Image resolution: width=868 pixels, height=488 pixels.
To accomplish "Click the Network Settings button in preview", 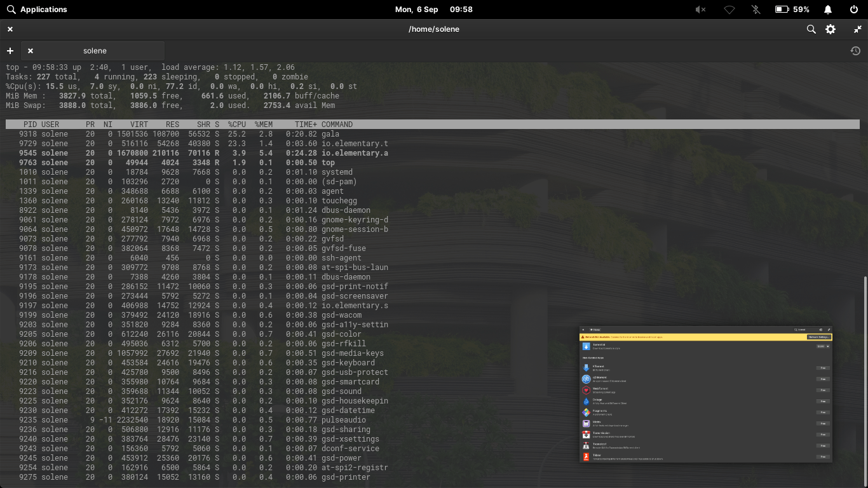I will [x=819, y=337].
